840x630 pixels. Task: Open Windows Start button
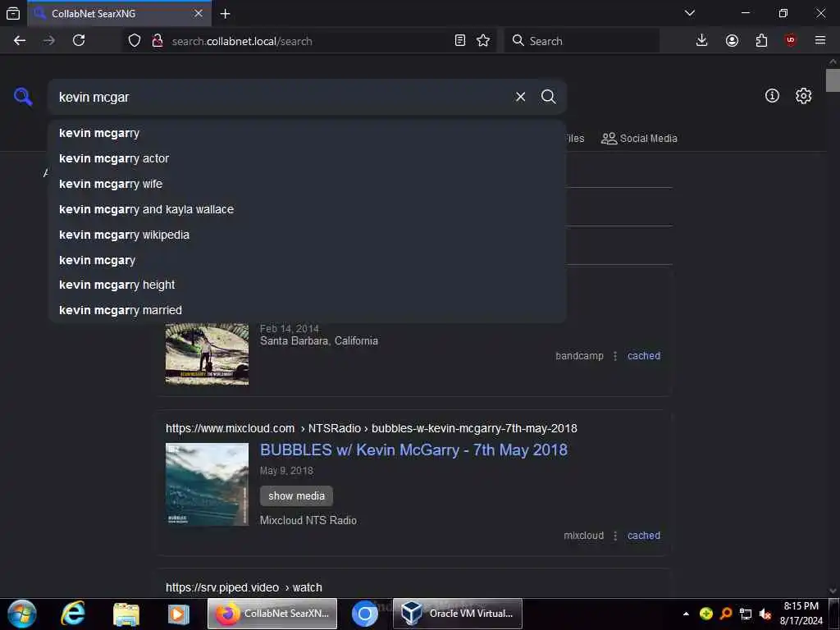click(x=21, y=614)
